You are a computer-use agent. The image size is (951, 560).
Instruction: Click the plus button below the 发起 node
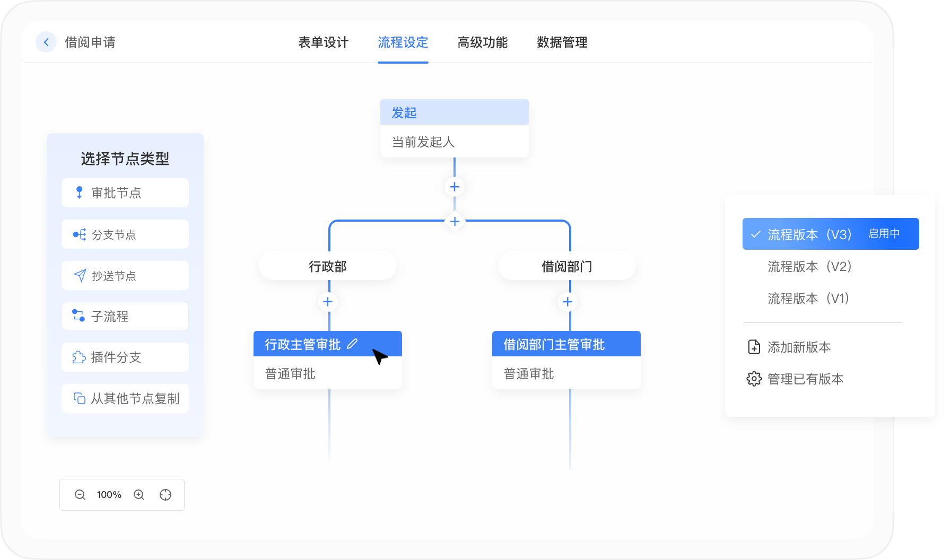pyautogui.click(x=455, y=187)
